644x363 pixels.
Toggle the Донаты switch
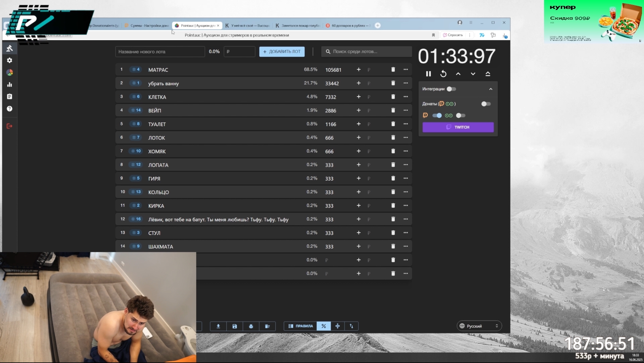pos(486,104)
